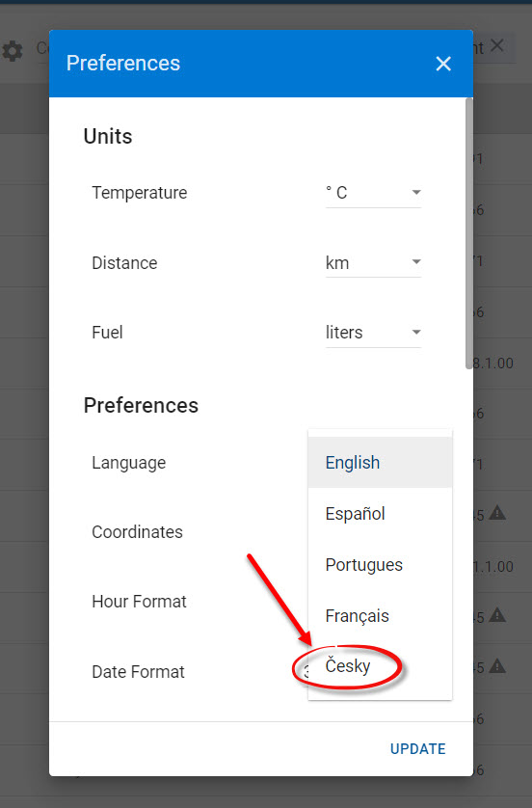Image resolution: width=532 pixels, height=808 pixels.
Task: Click the gear settings icon behind the dialog
Action: 13,51
